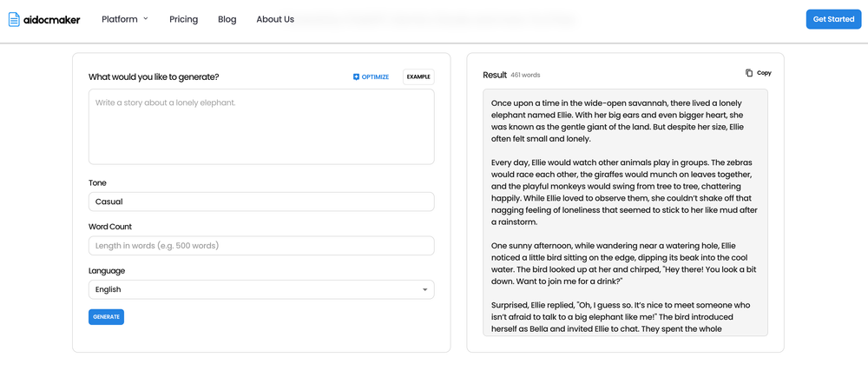Click the Copy text label in Result
Image resolution: width=868 pixels, height=384 pixels.
764,73
